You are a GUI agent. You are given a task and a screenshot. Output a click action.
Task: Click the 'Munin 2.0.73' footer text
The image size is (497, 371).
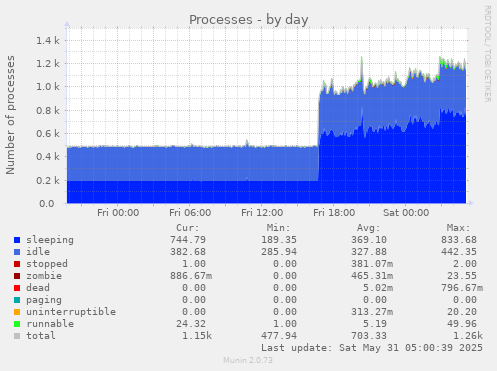[248, 361]
